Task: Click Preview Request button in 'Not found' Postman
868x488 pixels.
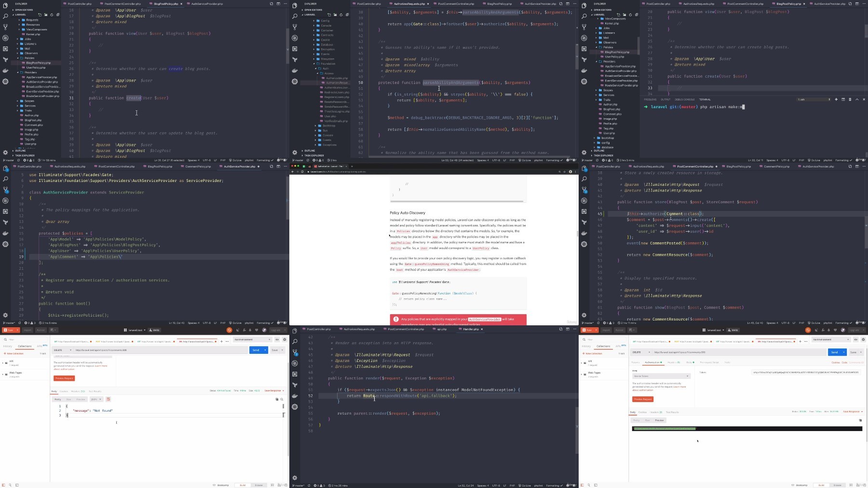Action: pos(64,378)
